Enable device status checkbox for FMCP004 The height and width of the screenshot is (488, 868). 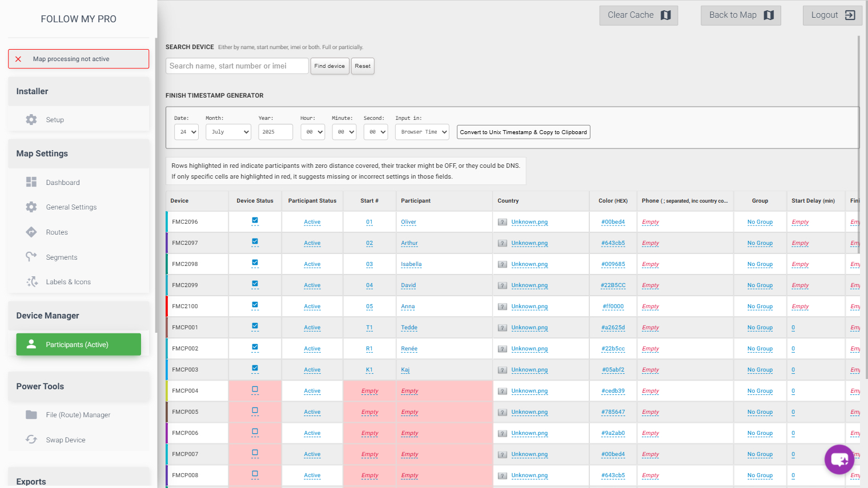pos(255,389)
